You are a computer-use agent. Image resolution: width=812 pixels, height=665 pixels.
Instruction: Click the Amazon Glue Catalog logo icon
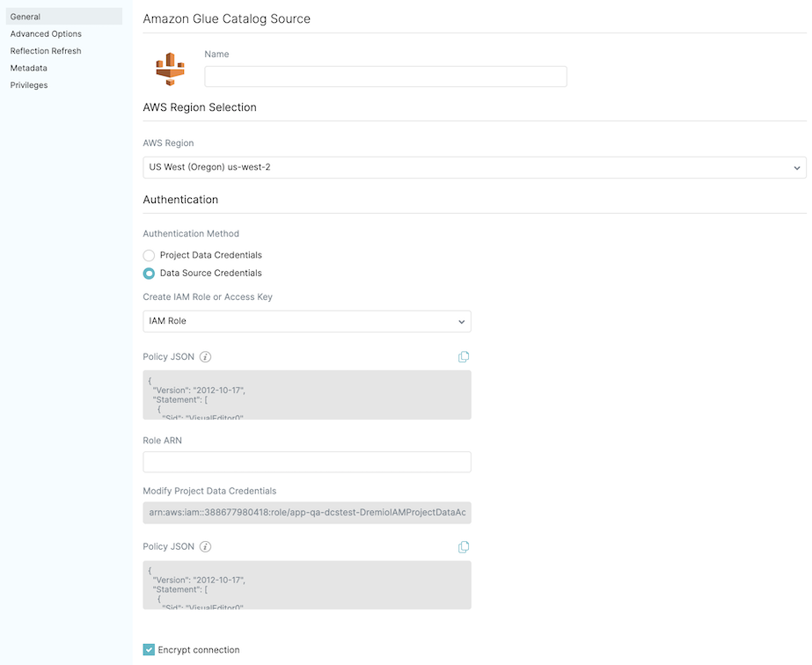pos(170,69)
